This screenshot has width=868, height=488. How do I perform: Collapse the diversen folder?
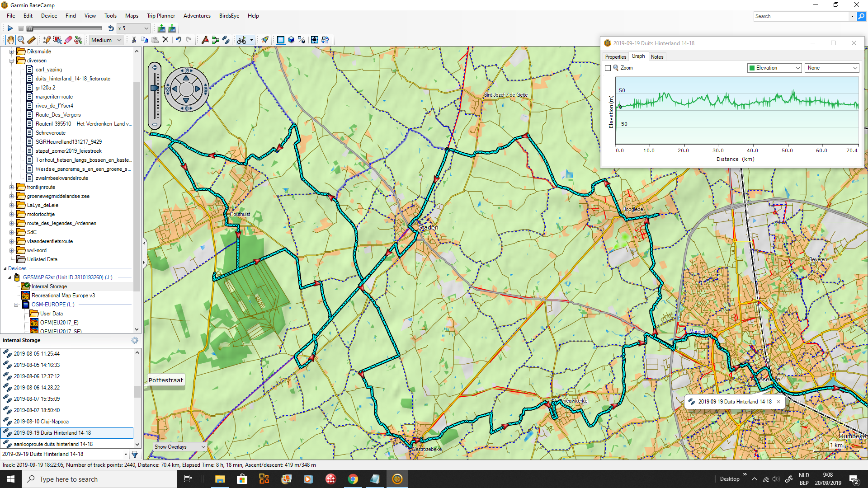click(x=12, y=61)
